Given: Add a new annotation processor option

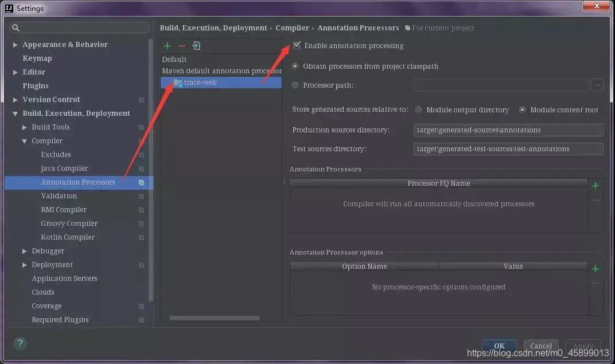Looking at the screenshot, I should 595,269.
